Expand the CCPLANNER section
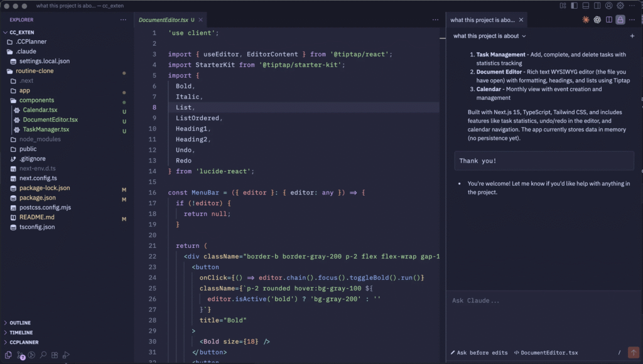 coord(24,342)
